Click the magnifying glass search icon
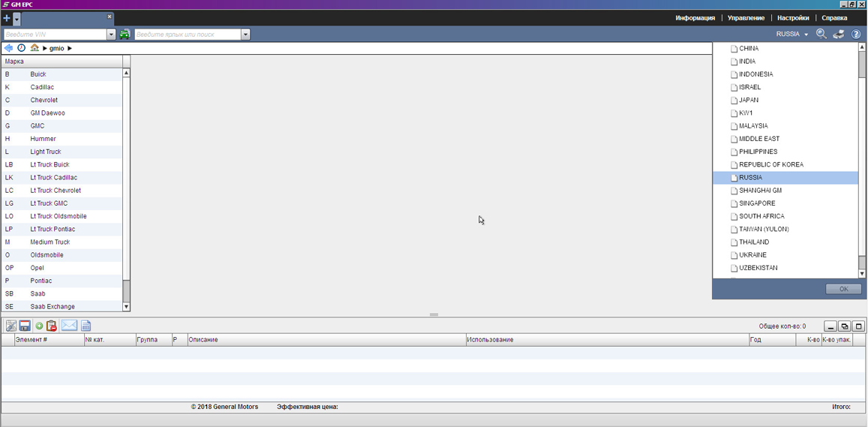This screenshot has width=868, height=427. pos(821,35)
